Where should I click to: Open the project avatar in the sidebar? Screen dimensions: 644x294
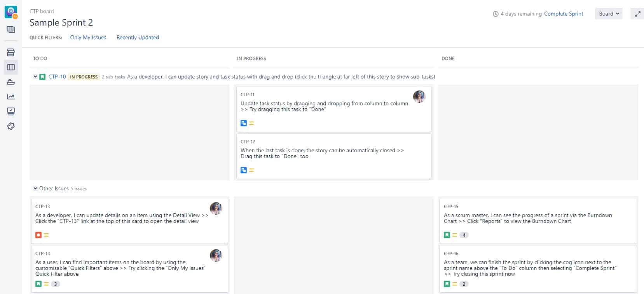11,12
